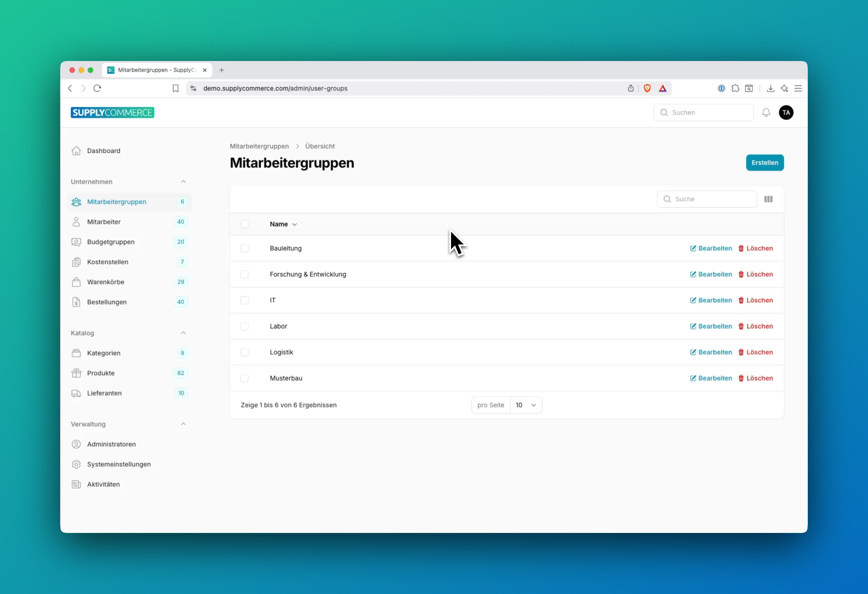868x594 pixels.
Task: Collapse the Unternehmen sidebar section
Action: 183,182
